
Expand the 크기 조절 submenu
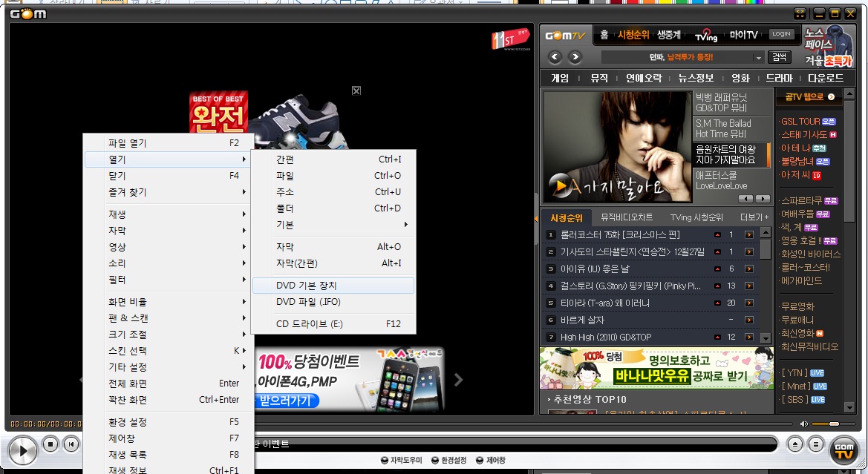[x=170, y=335]
